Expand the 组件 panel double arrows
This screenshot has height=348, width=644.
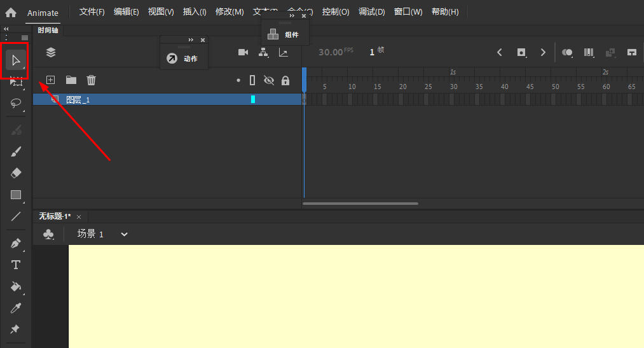point(292,16)
